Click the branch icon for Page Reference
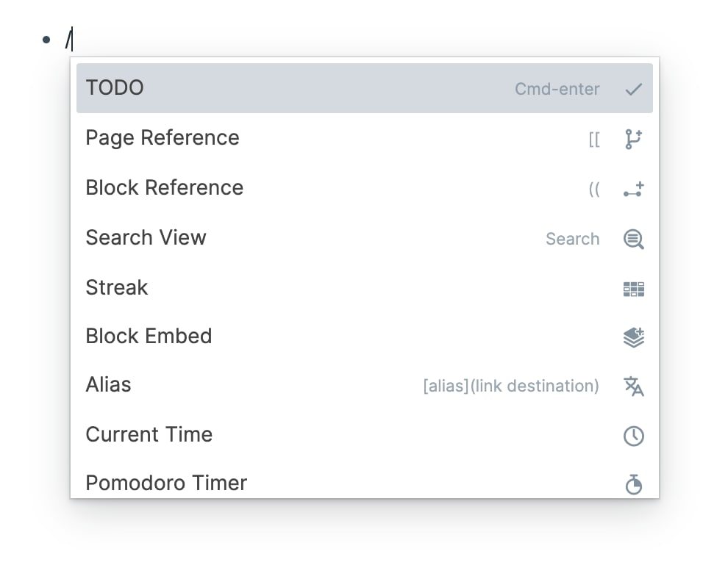Screen dimensions: 728x579 [x=633, y=139]
